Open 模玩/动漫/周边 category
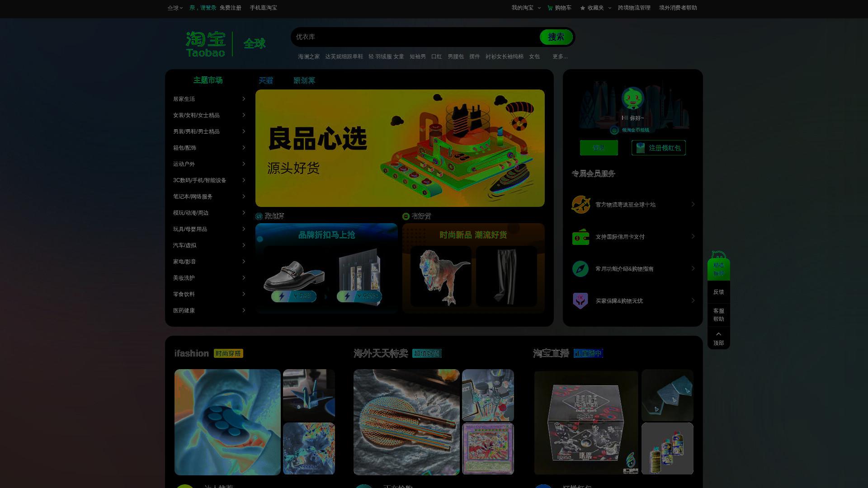 pyautogui.click(x=191, y=213)
